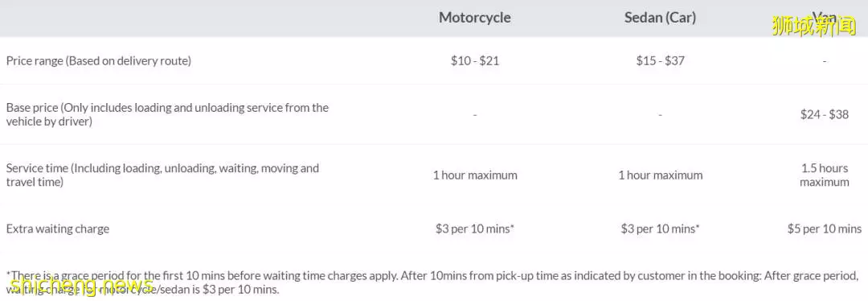Viewport: 868px width, 301px height.
Task: Select the Van base price $24 - $38
Action: point(824,115)
